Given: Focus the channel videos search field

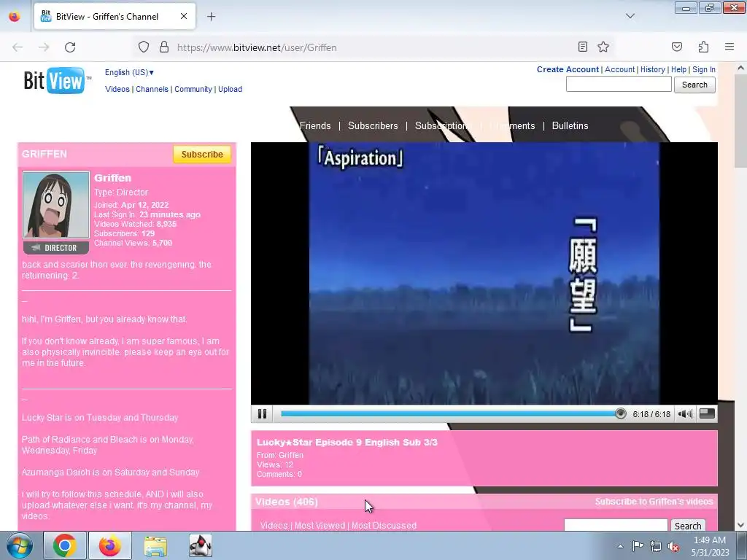Looking at the screenshot, I should coord(616,525).
